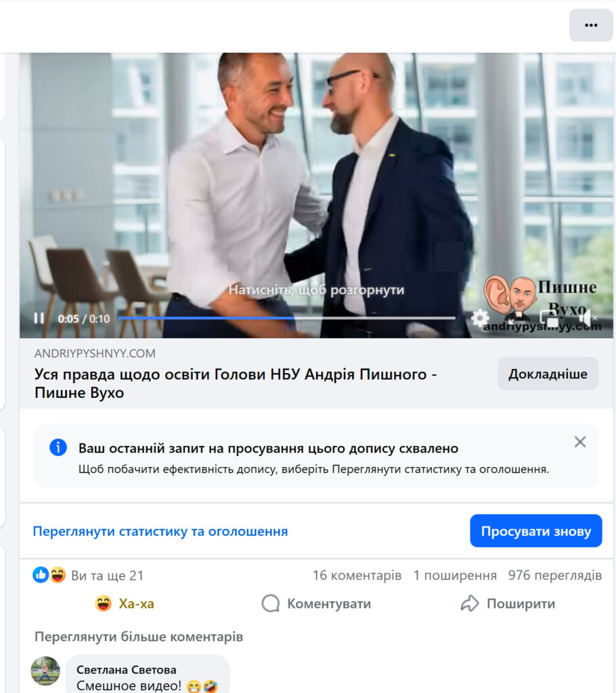The width and height of the screenshot is (616, 693).
Task: Open the 16 коментарів count
Action: (x=357, y=575)
